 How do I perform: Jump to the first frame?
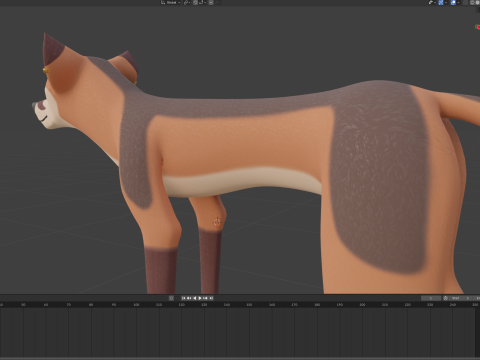[183, 298]
